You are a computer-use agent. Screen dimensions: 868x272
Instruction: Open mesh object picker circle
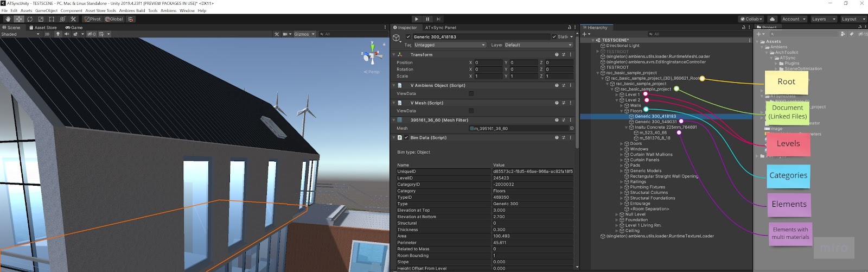click(571, 129)
